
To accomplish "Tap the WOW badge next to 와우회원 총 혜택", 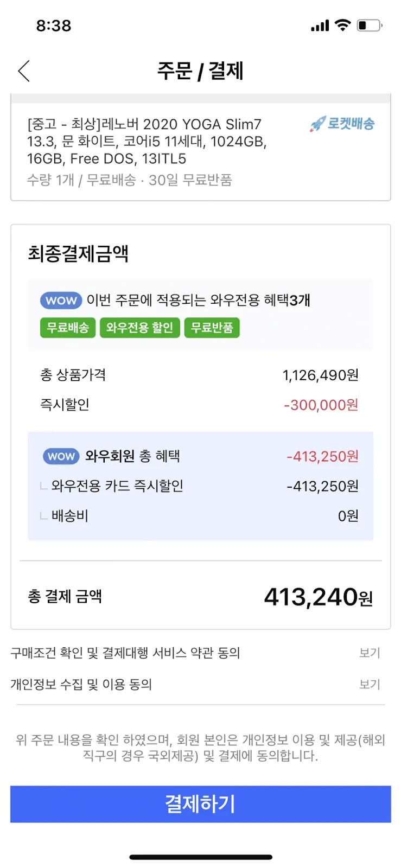I will (x=61, y=456).
